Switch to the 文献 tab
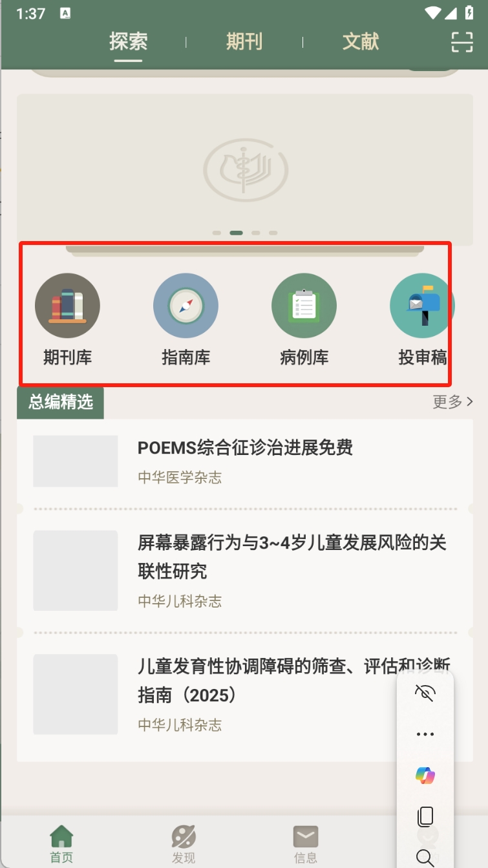This screenshot has width=488, height=868. point(361,41)
